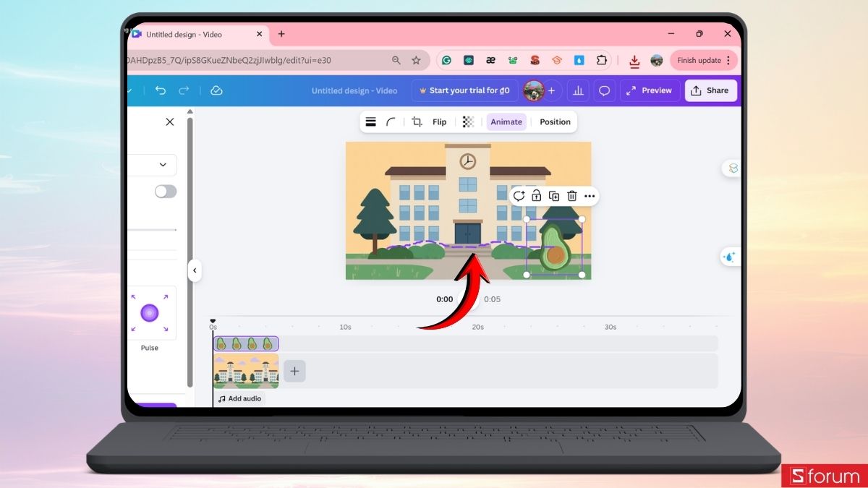Open the user avatar in Canva header
The height and width of the screenshot is (488, 868).
pyautogui.click(x=534, y=90)
